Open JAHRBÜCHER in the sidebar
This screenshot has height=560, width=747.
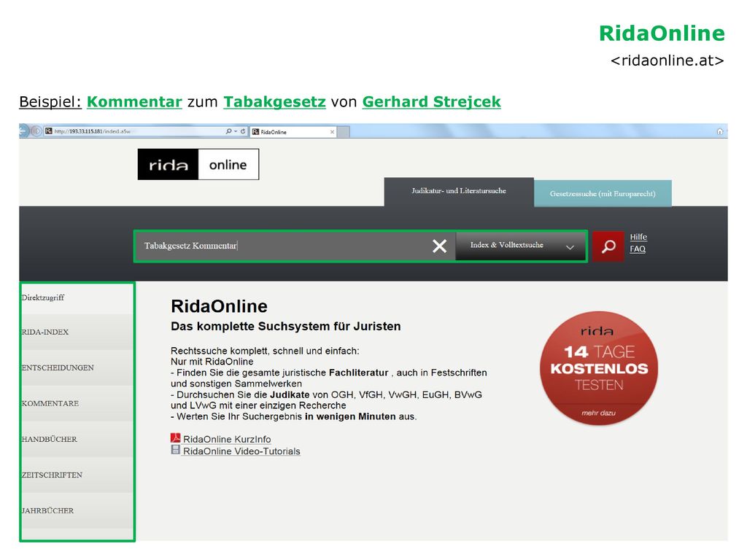click(x=77, y=510)
